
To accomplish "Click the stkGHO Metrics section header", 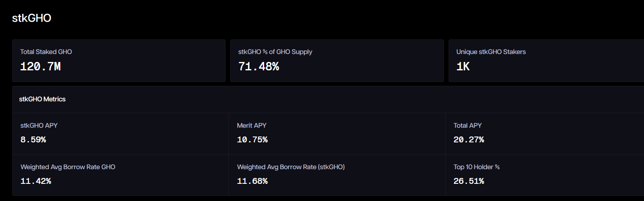I will tap(42, 99).
